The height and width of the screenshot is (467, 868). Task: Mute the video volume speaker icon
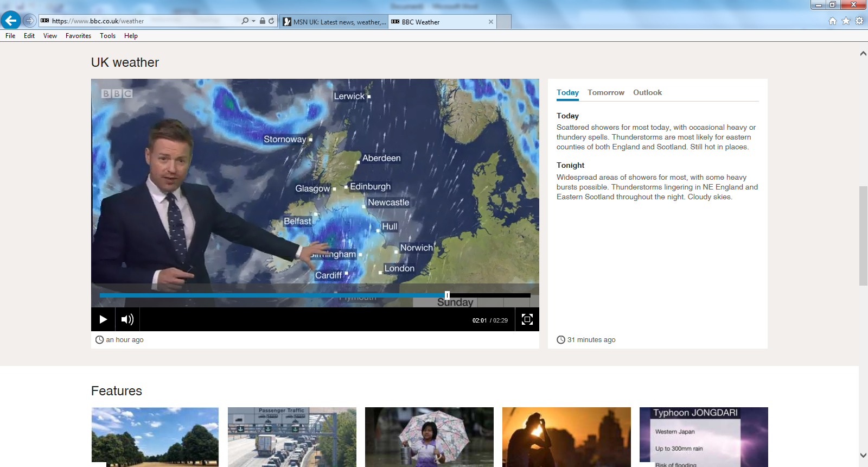coord(127,319)
